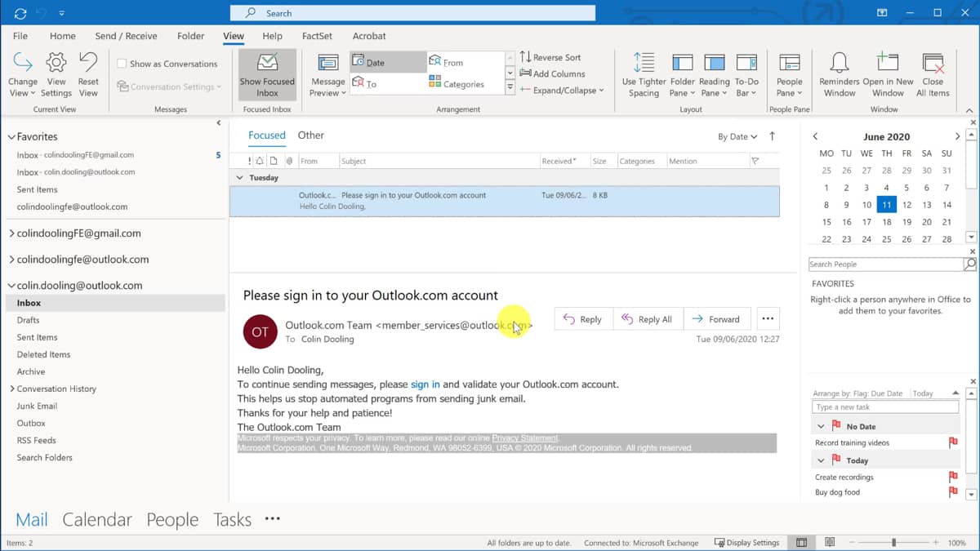Open Expand/Collapse dropdown
This screenshot has width=980, height=551.
click(562, 90)
